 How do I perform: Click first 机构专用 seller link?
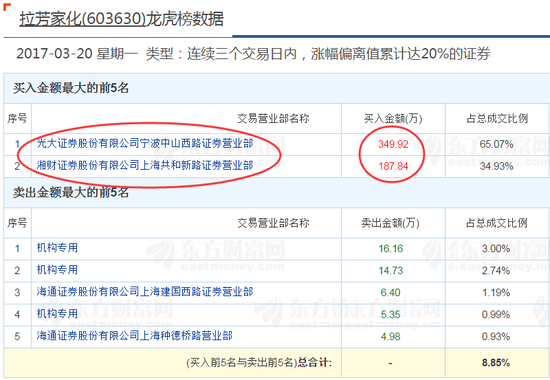(x=57, y=248)
